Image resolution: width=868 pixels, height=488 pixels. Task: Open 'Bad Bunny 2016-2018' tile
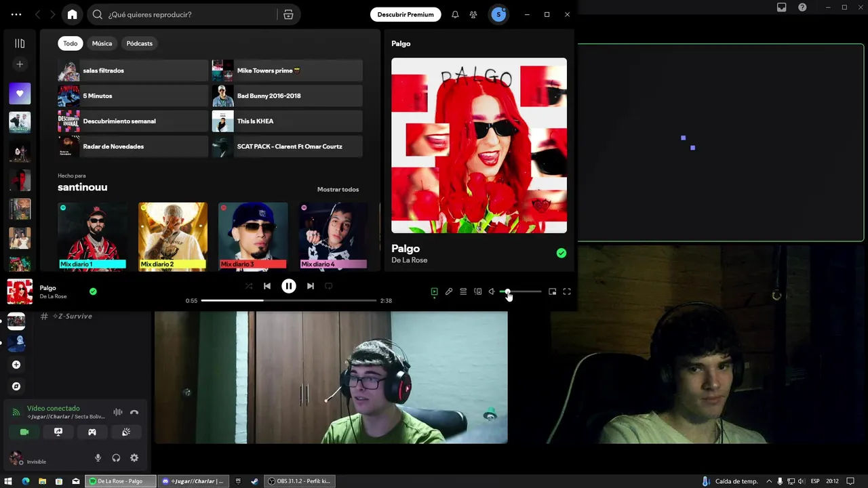pyautogui.click(x=288, y=96)
